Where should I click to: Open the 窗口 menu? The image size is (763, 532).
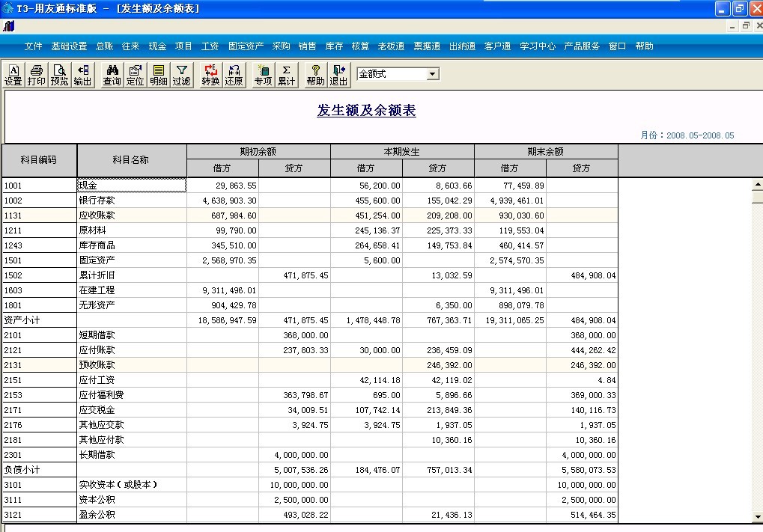click(x=618, y=46)
